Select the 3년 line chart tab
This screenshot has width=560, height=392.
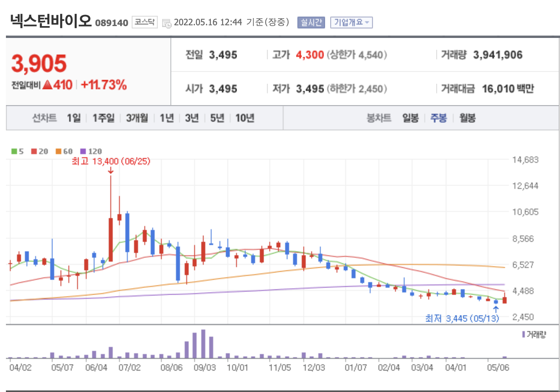click(x=192, y=118)
